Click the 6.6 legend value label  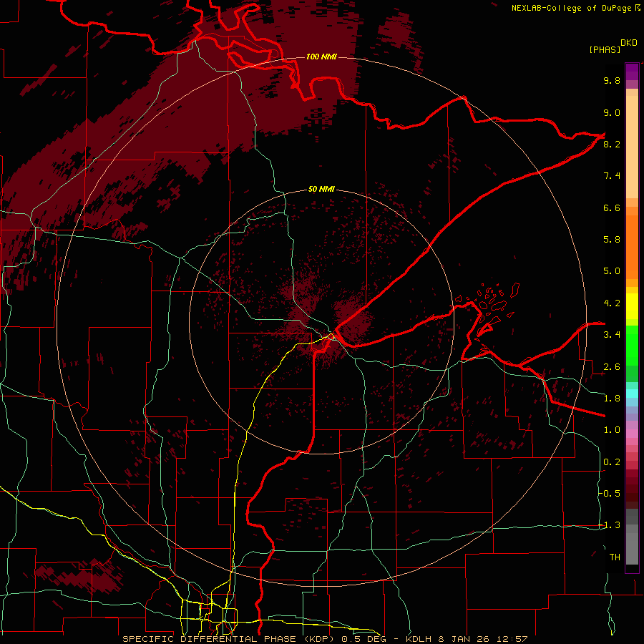(x=612, y=208)
